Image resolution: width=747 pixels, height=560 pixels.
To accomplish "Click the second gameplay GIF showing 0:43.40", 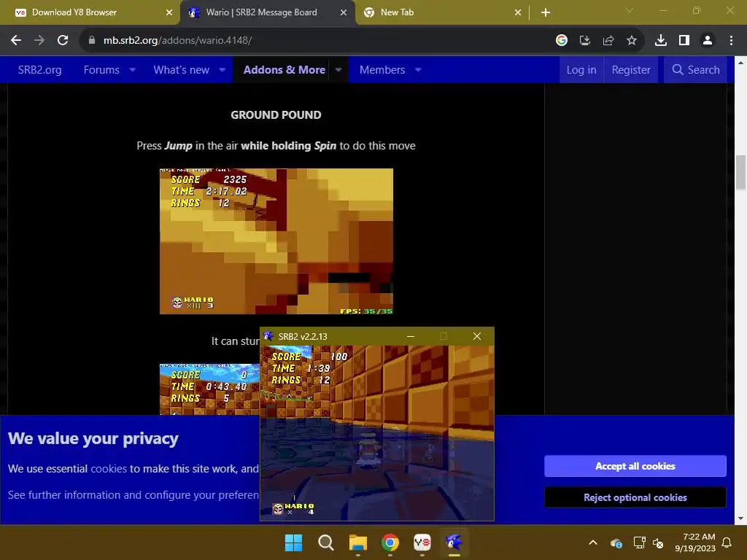I will pyautogui.click(x=209, y=389).
